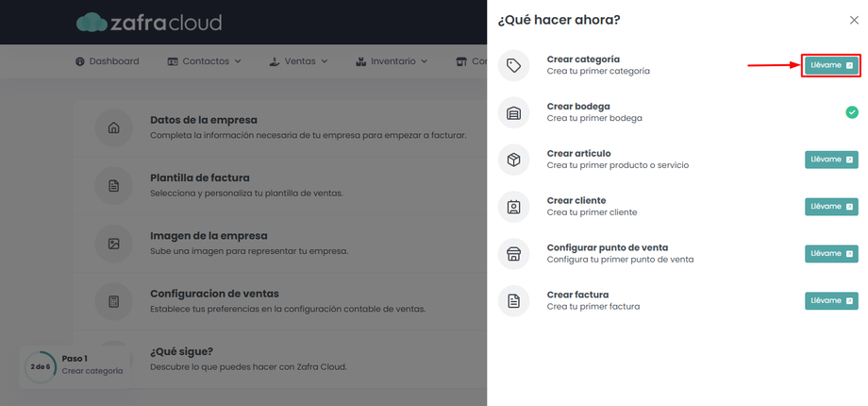This screenshot has height=406, width=868.
Task: Click Llévame button for Crear artículo
Action: pos(831,160)
